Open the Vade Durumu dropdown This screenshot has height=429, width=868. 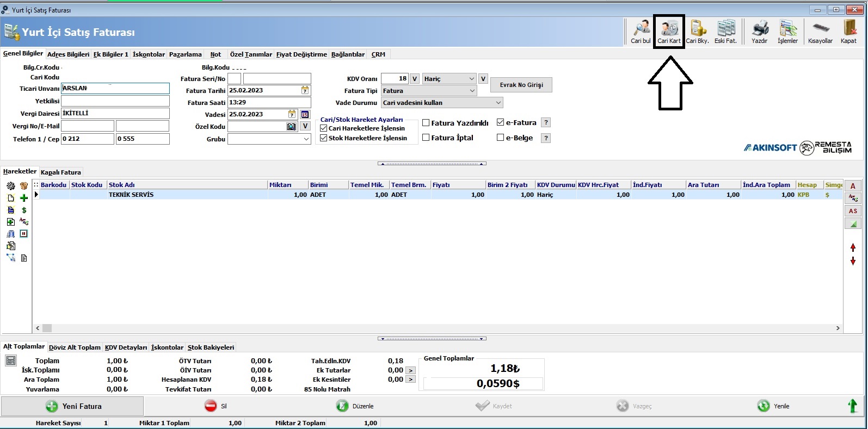[x=442, y=103]
